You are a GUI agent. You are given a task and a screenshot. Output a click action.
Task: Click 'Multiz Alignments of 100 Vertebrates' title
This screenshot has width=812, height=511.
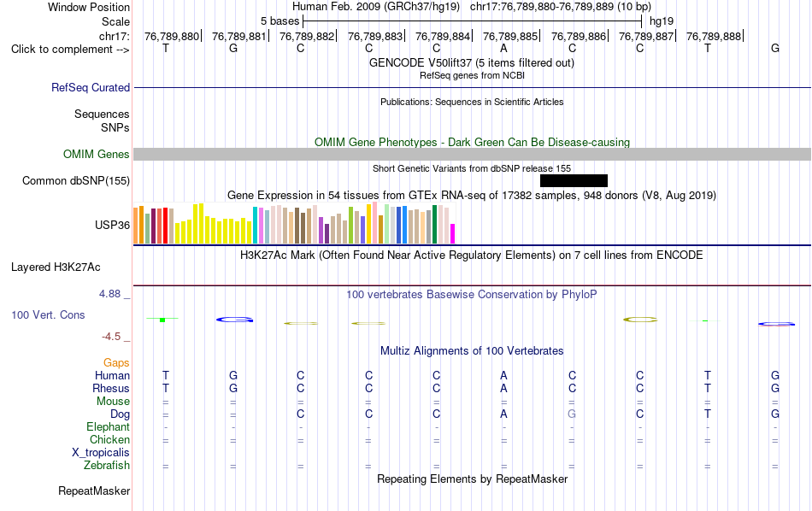(x=472, y=351)
